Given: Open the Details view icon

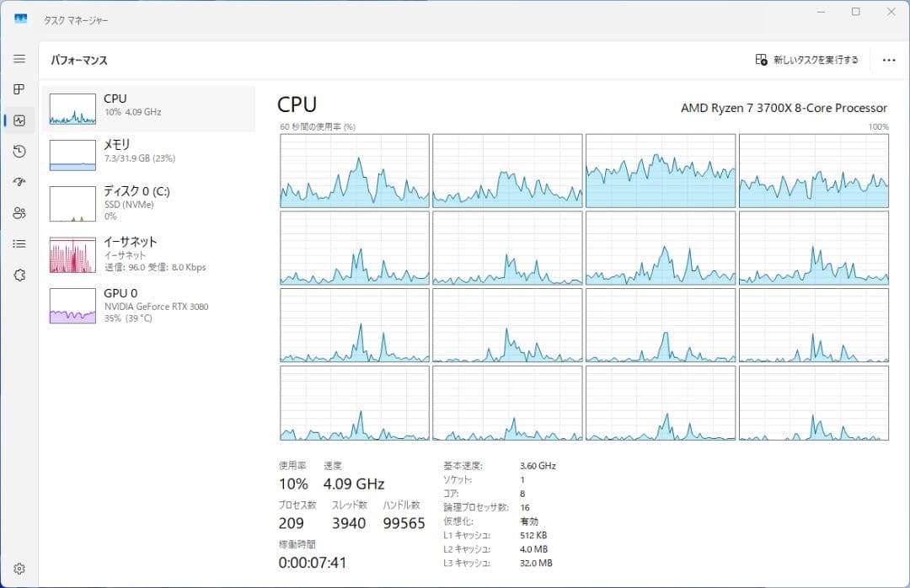Looking at the screenshot, I should pyautogui.click(x=19, y=243).
